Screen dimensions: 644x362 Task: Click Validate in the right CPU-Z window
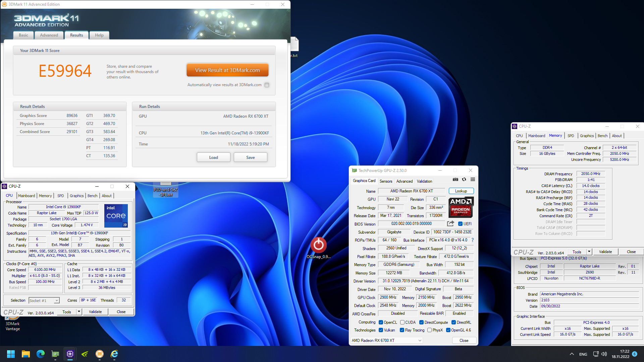coord(605,252)
